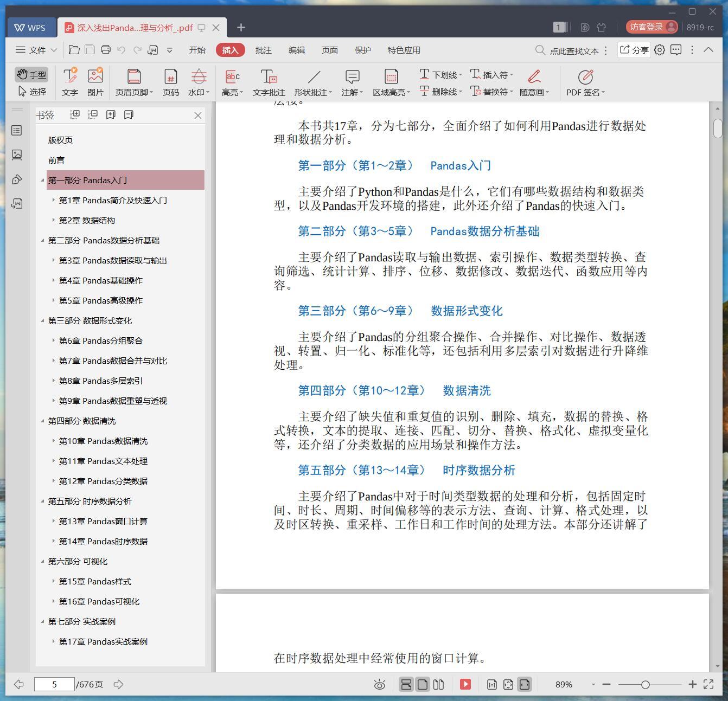Apply the 删除线 strikethrough tool
This screenshot has height=701, width=728.
click(440, 92)
